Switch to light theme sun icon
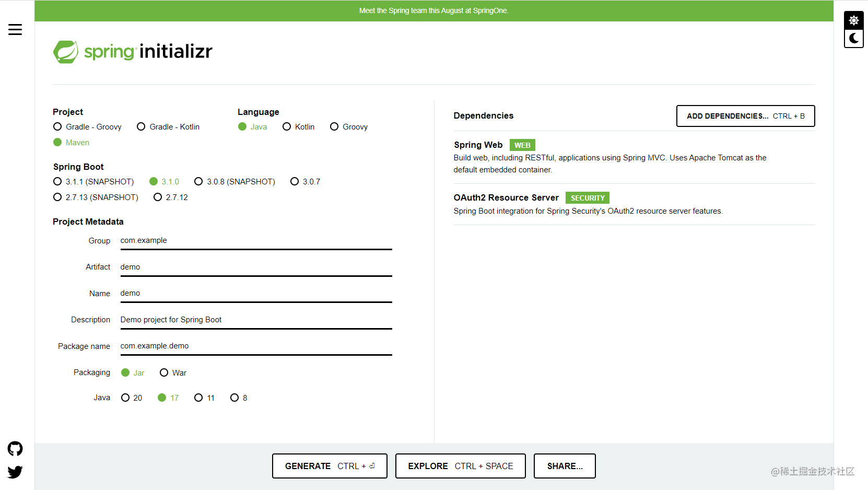The height and width of the screenshot is (490, 868). tap(853, 20)
